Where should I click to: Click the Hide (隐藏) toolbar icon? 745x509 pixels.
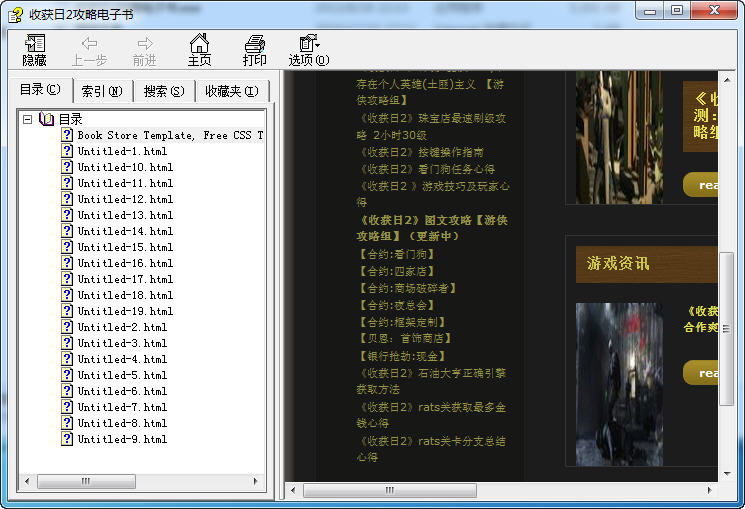coord(35,50)
